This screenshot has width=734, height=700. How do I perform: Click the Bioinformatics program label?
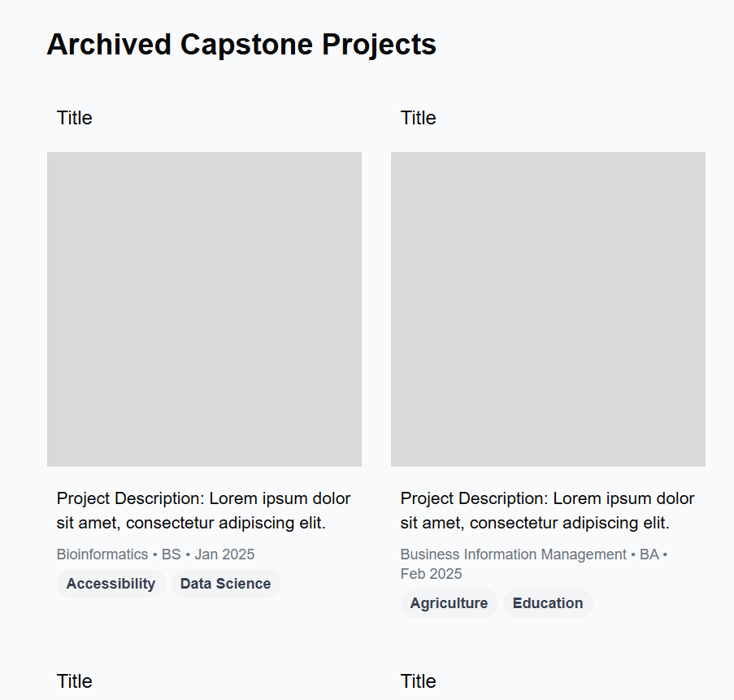102,554
